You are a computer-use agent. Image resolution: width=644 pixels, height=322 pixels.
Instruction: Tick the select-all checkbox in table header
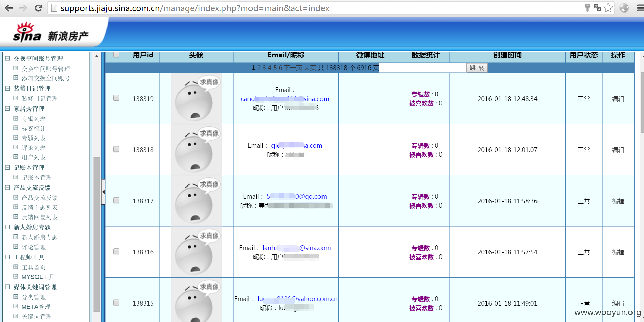click(x=116, y=54)
